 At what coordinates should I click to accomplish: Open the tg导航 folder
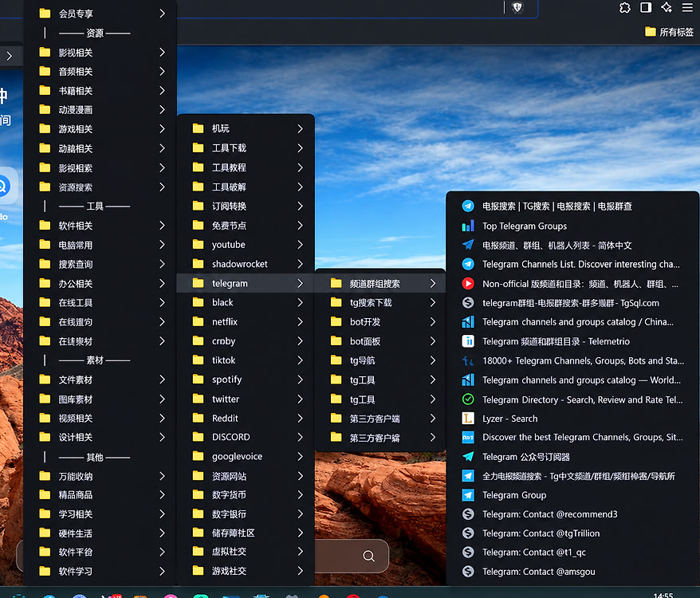click(x=380, y=360)
